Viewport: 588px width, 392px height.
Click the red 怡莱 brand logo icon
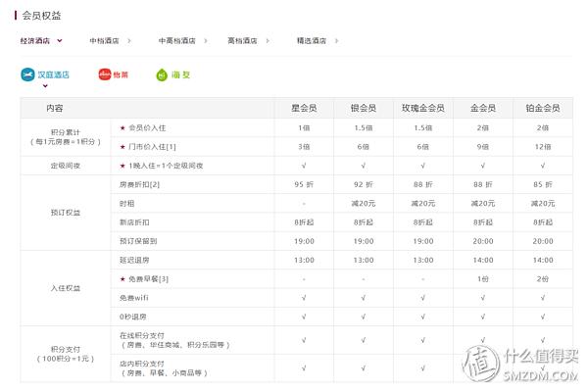tap(105, 74)
